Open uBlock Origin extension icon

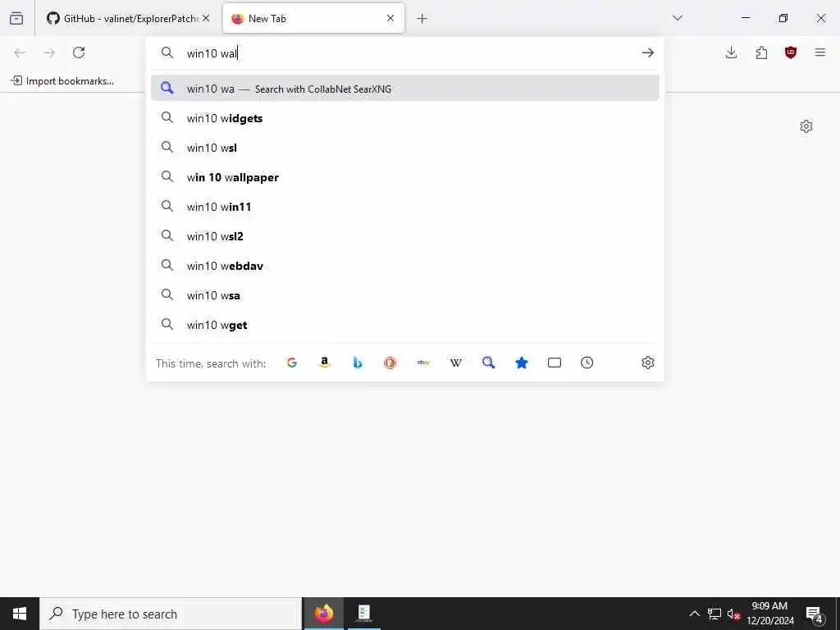[791, 52]
